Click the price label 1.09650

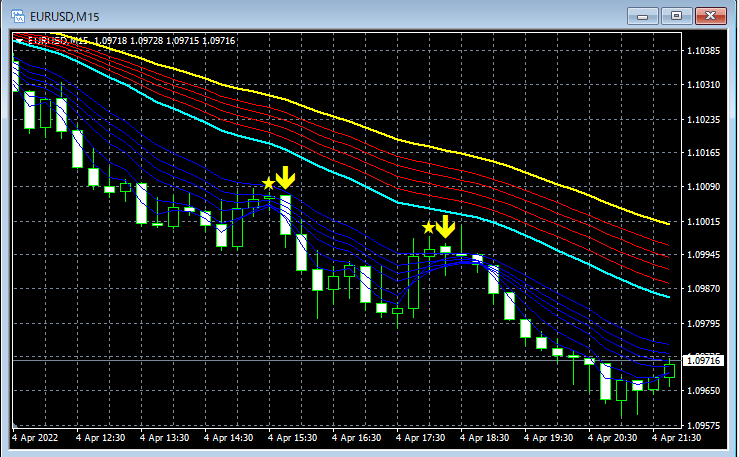[x=704, y=391]
